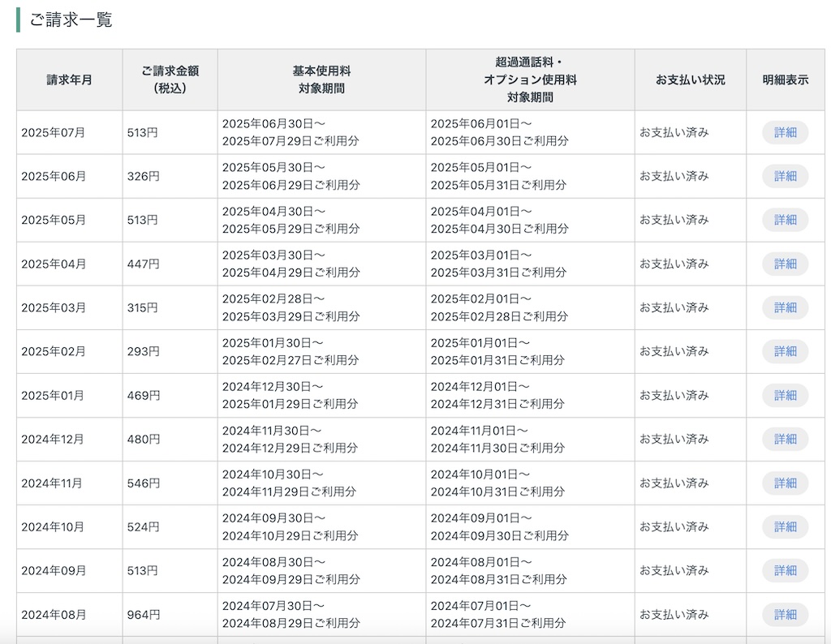Screen dimensions: 831x644
Task: Click option period 2024年09月01日～2024年09月30日
Action: point(499,527)
